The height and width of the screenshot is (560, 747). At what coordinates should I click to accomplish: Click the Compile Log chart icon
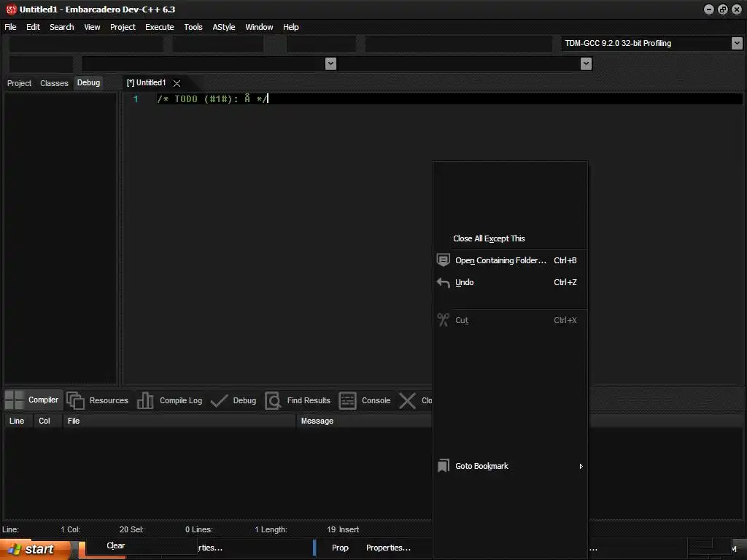(145, 400)
